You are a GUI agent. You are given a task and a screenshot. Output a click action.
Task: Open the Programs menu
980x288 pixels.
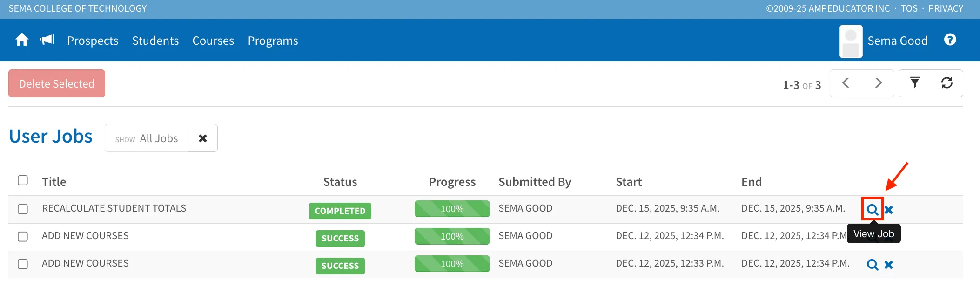click(x=273, y=41)
